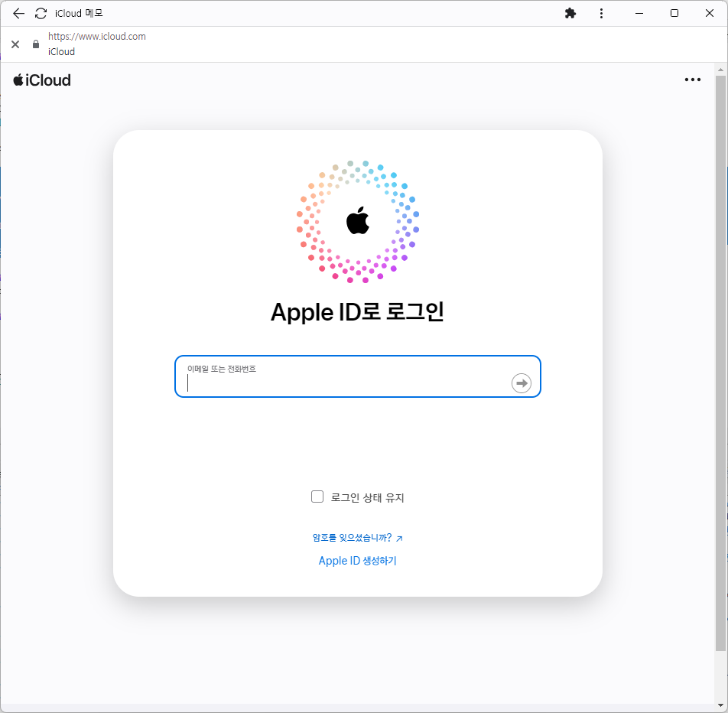Click the 'iCloud 메모' window title
Screen dimensions: 728x713
coord(79,14)
